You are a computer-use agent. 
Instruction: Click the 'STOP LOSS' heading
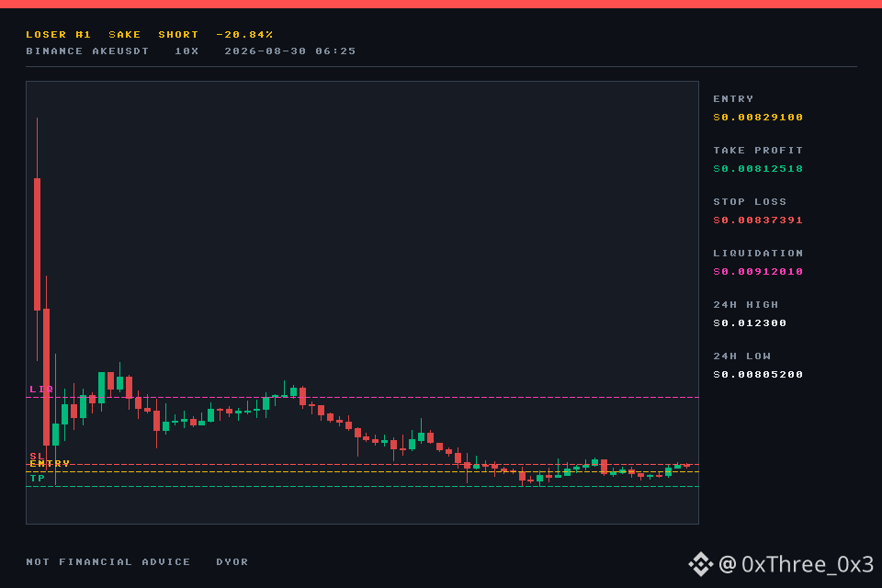tap(750, 202)
